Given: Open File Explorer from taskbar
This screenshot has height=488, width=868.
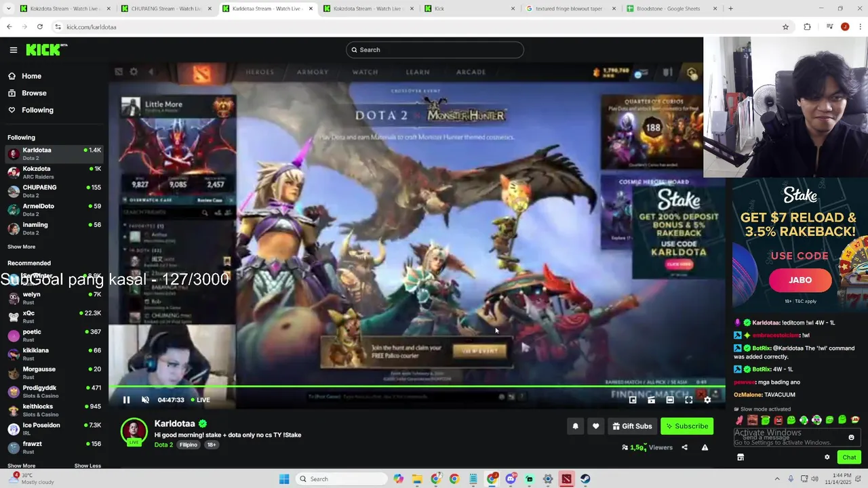Looking at the screenshot, I should (x=416, y=479).
